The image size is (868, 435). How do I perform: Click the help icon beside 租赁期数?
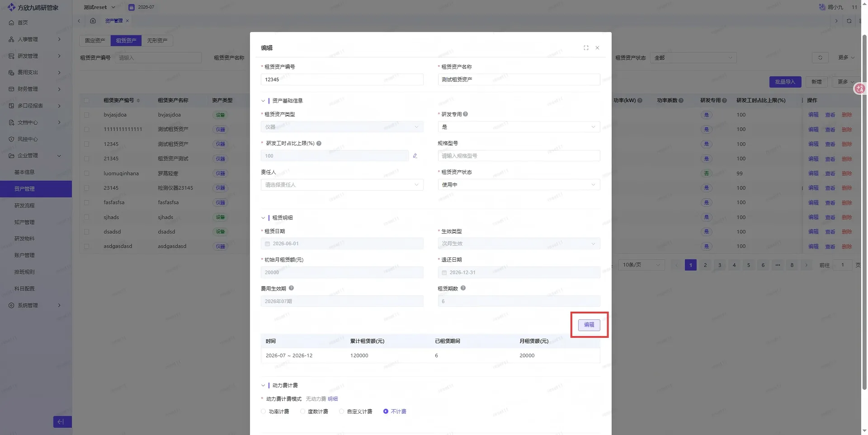coord(463,288)
